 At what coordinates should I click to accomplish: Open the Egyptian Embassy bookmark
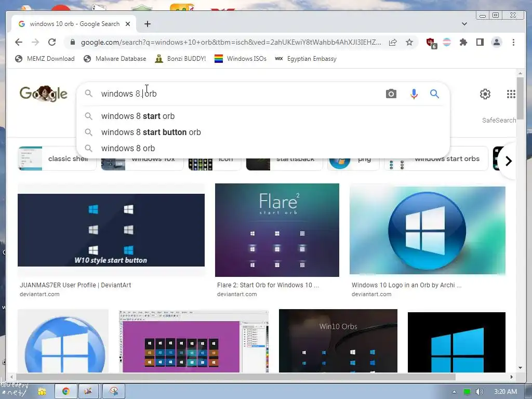[x=305, y=59]
